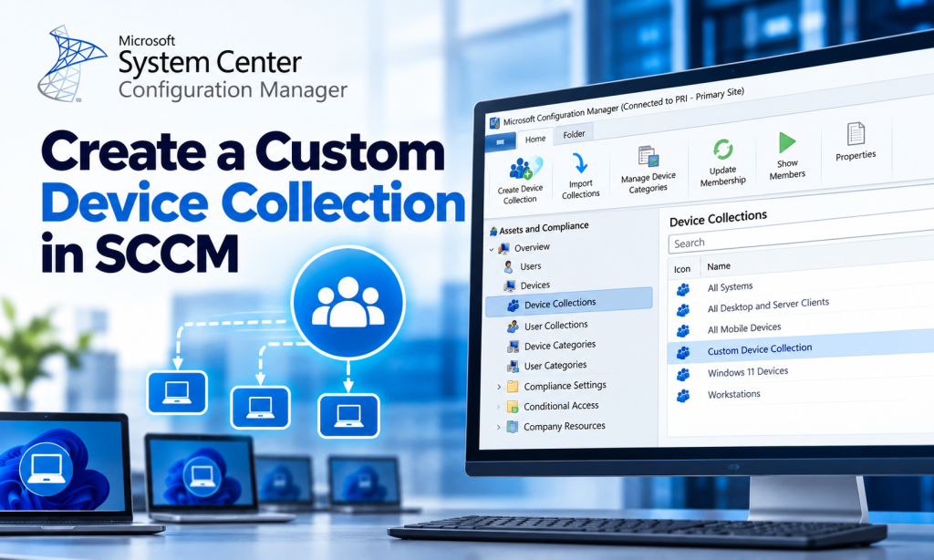
Task: Select Device Categories in the tree
Action: tap(560, 345)
